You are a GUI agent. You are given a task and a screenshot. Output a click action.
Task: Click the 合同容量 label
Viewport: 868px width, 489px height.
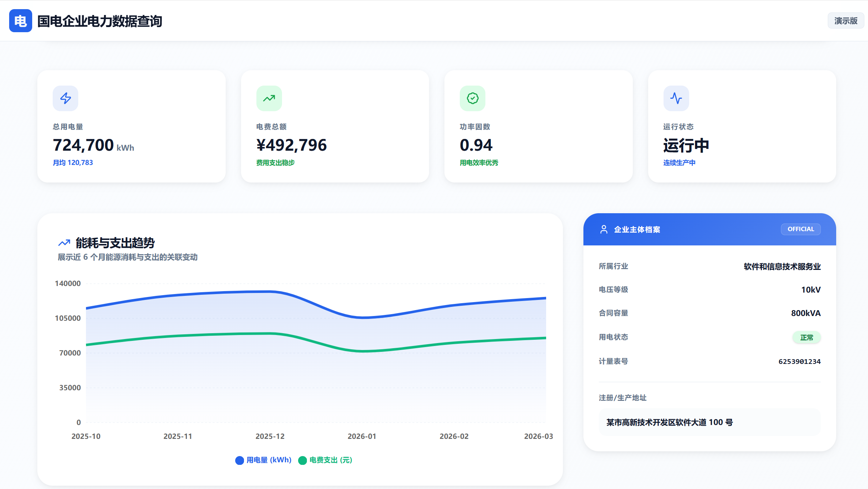click(613, 313)
